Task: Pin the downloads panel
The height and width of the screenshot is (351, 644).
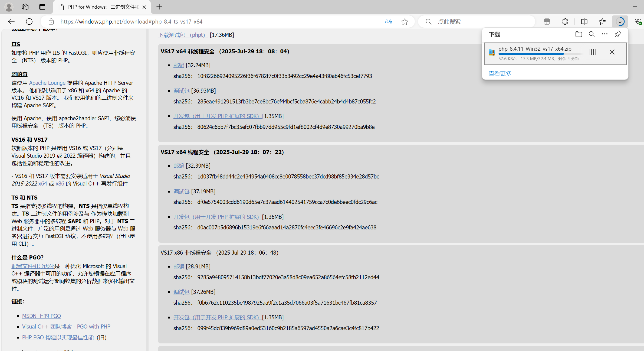Action: click(618, 34)
